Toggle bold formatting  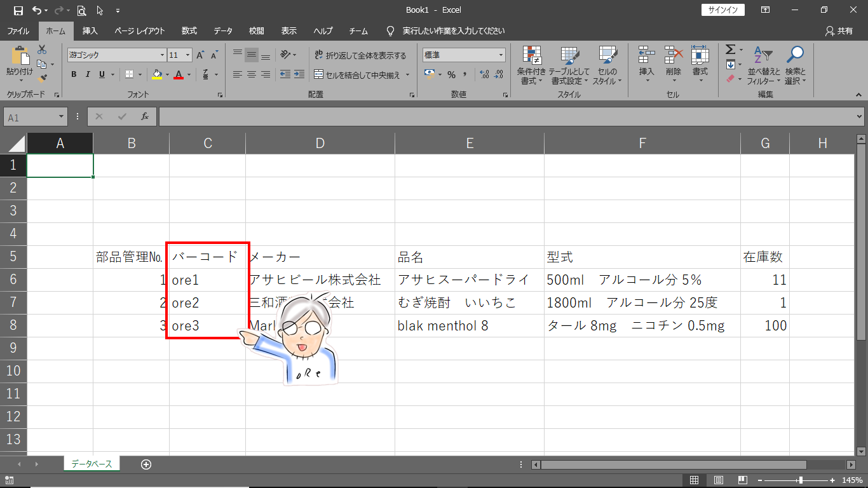coord(74,74)
